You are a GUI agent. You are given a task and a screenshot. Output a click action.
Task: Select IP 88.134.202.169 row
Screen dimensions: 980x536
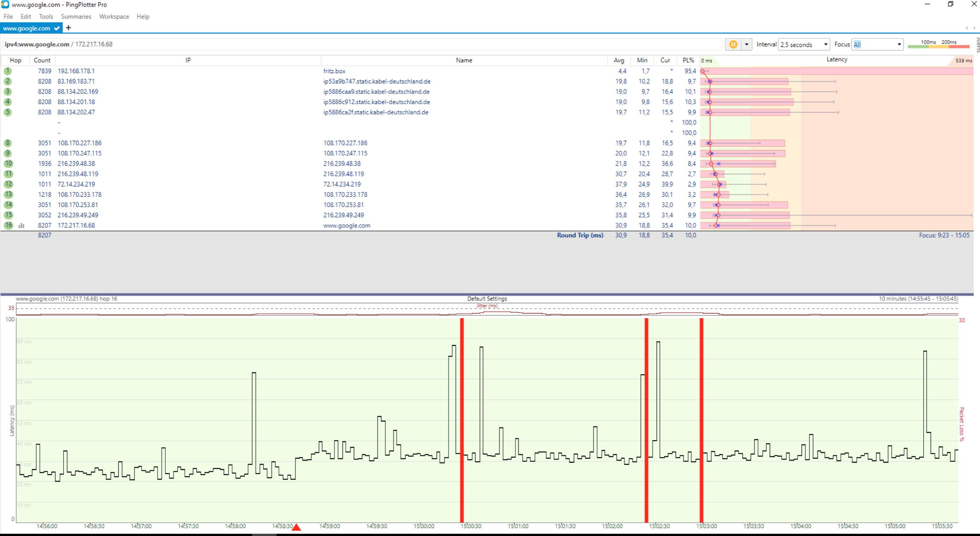(x=78, y=91)
